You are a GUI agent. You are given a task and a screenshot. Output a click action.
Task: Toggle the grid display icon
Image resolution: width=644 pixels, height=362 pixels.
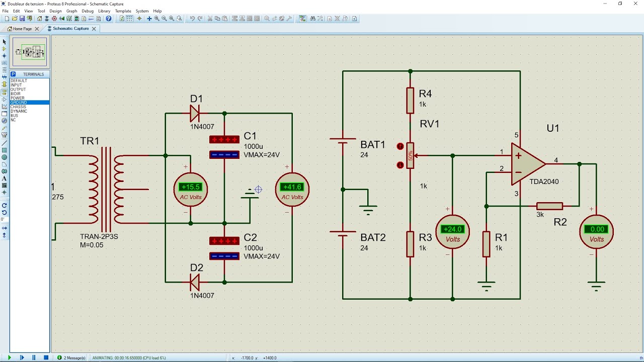(129, 19)
